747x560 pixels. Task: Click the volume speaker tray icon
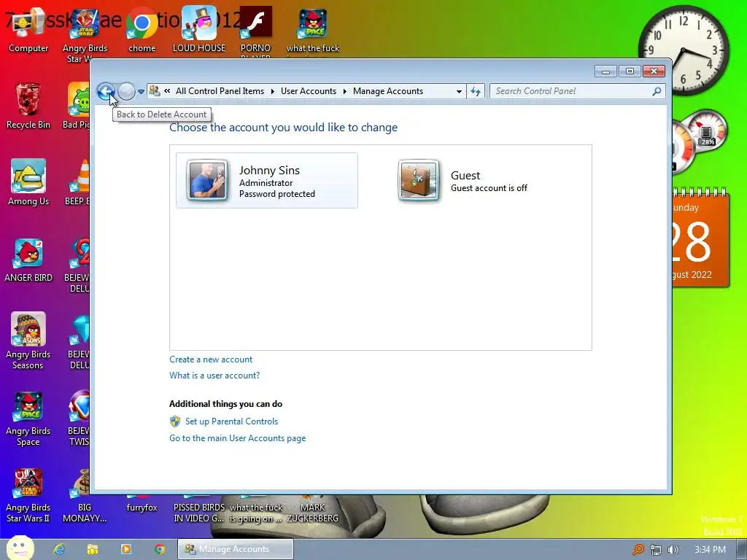[673, 550]
